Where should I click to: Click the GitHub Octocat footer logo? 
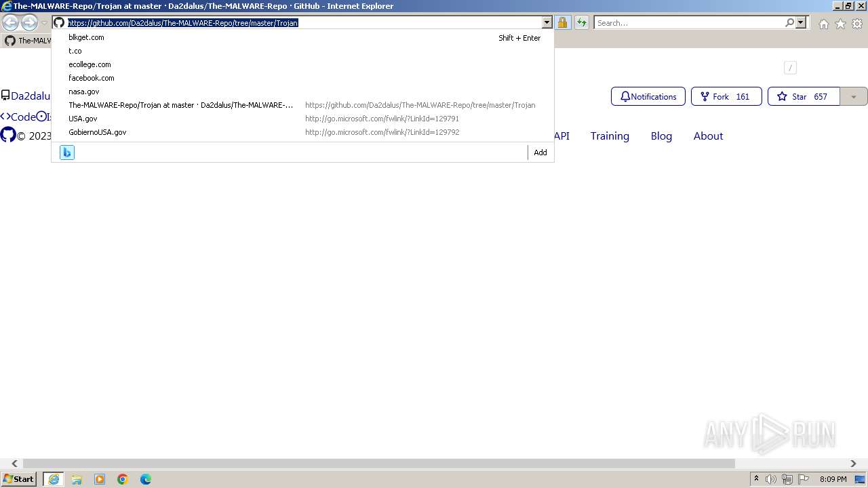click(8, 135)
